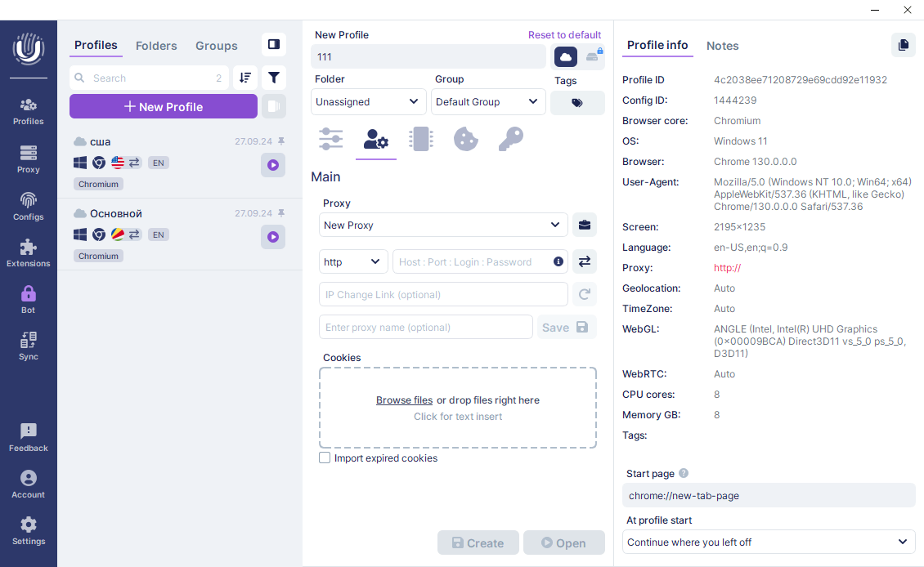Open the Bot section in sidebar
This screenshot has width=924, height=567.
point(29,299)
